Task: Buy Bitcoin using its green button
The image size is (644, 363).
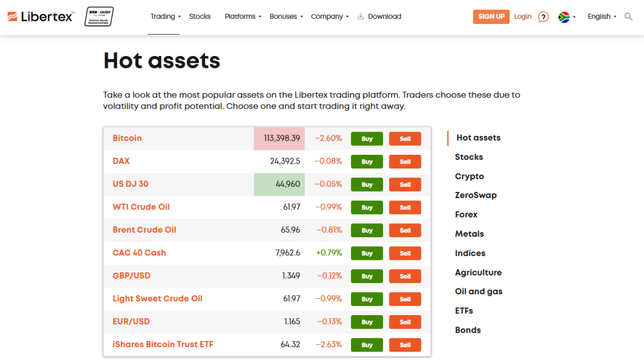Action: tap(367, 138)
